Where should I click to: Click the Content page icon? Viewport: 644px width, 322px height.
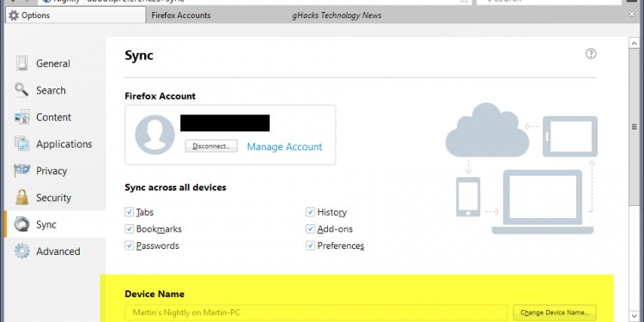click(x=21, y=117)
